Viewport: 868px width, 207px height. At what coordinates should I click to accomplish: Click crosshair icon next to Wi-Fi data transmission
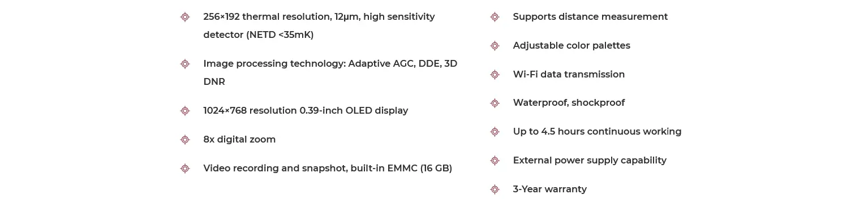coord(495,75)
